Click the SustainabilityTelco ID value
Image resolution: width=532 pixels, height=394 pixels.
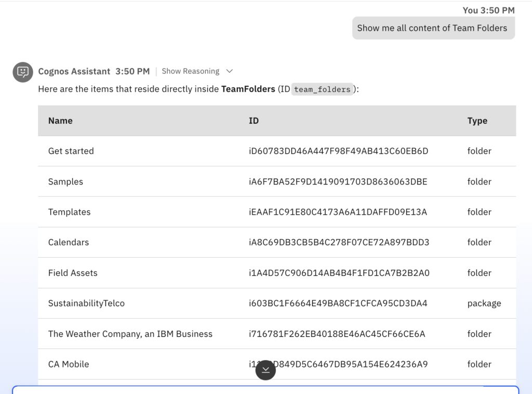coord(338,303)
